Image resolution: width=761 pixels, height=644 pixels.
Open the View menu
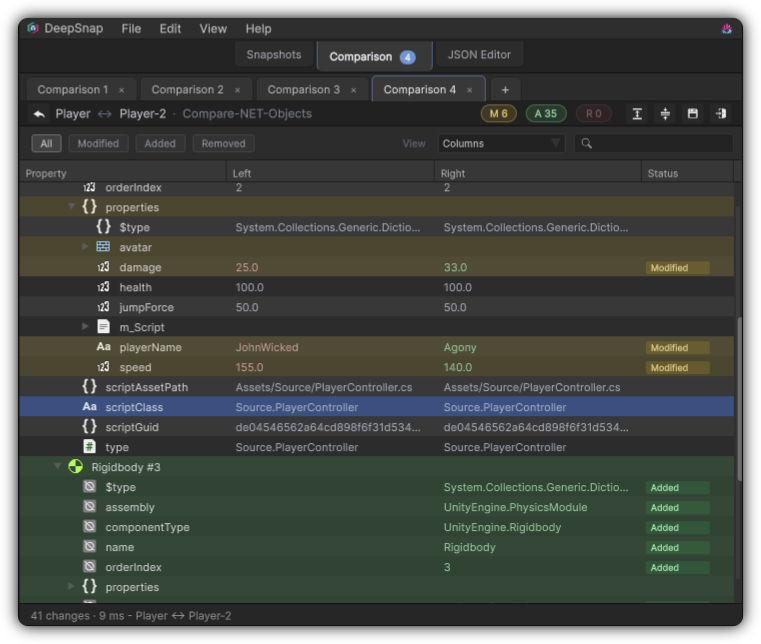[213, 29]
